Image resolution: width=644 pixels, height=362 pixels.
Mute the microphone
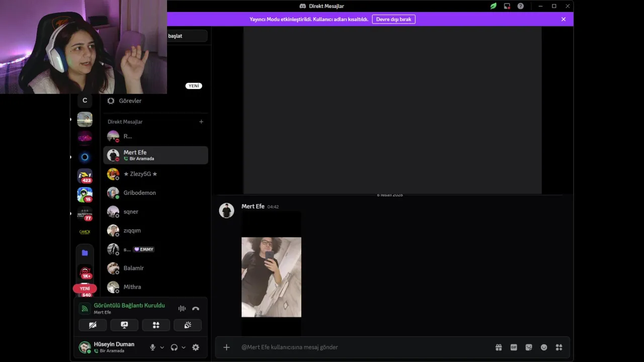(x=152, y=347)
